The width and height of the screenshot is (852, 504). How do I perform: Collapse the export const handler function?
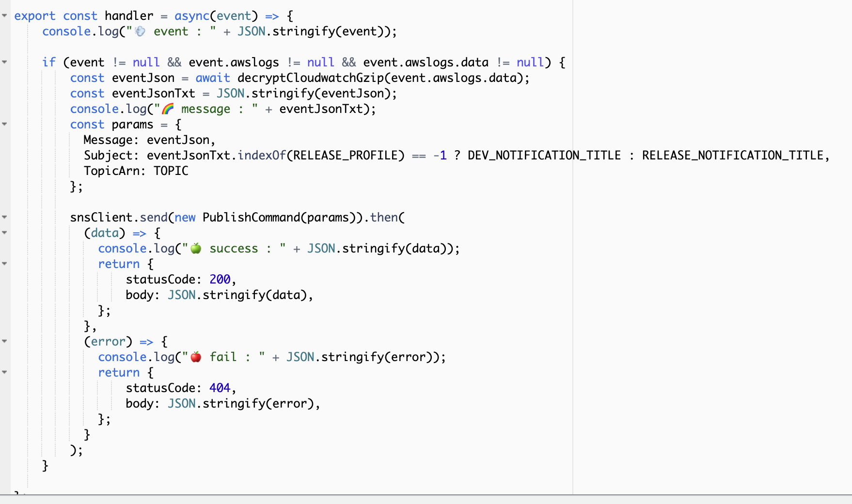click(4, 16)
